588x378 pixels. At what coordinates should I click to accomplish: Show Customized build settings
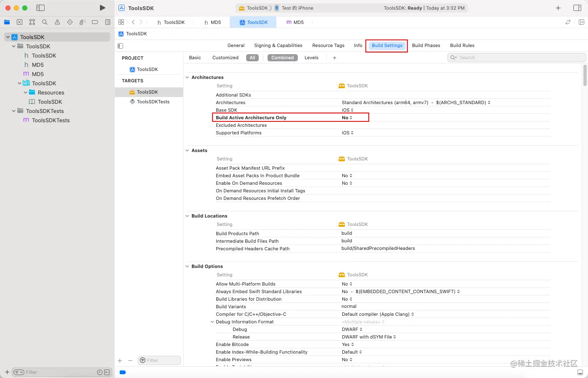click(226, 58)
